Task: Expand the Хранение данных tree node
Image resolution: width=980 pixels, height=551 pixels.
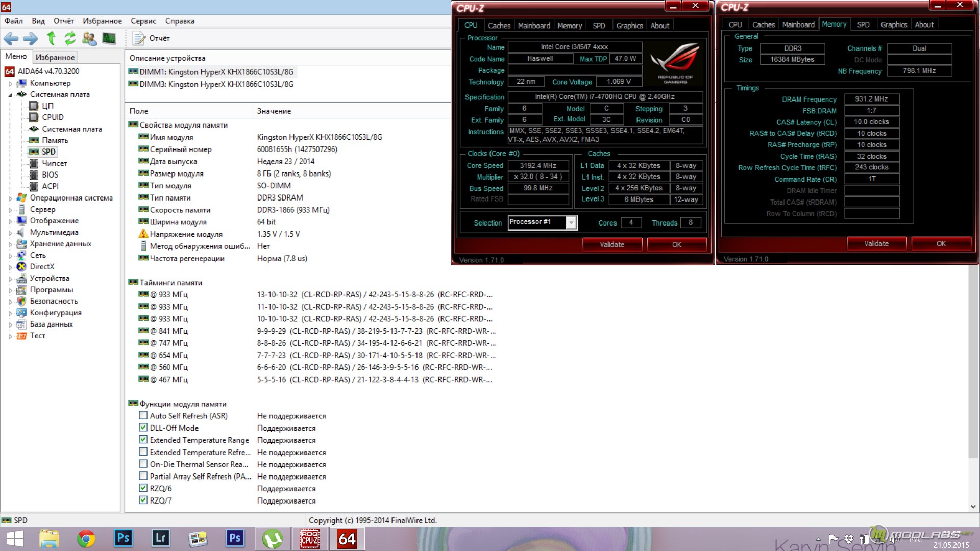Action: (10, 244)
